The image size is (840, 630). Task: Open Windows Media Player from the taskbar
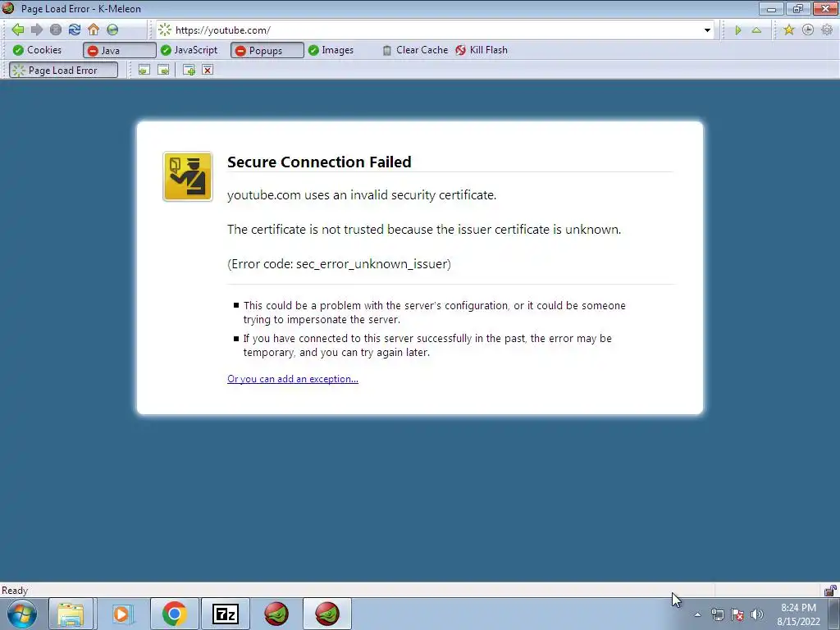click(x=121, y=614)
